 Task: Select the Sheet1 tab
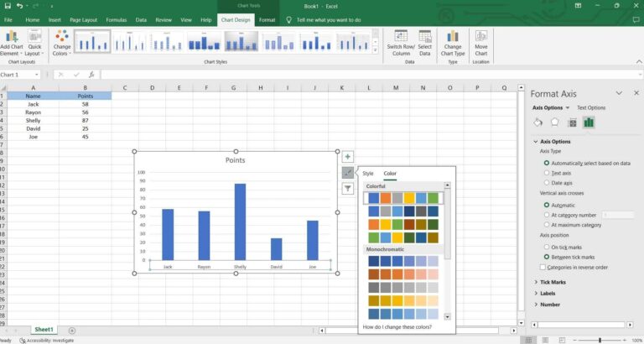point(44,330)
